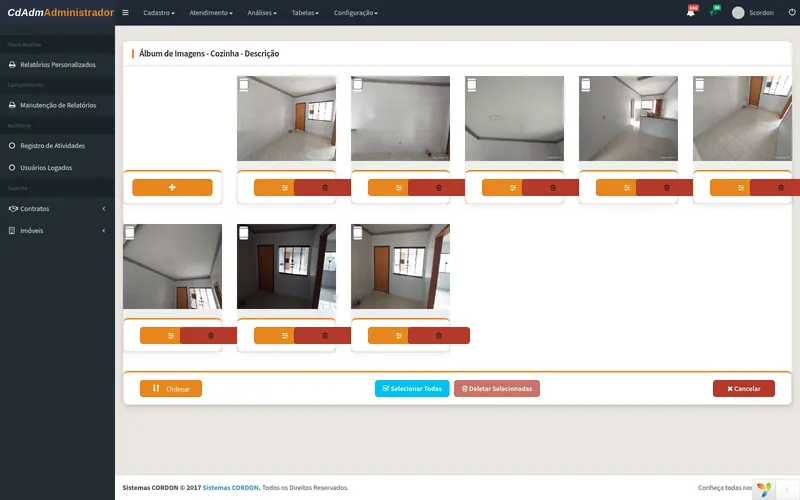Open Registro de Atividades in sidebar
The height and width of the screenshot is (500, 800).
click(57, 145)
